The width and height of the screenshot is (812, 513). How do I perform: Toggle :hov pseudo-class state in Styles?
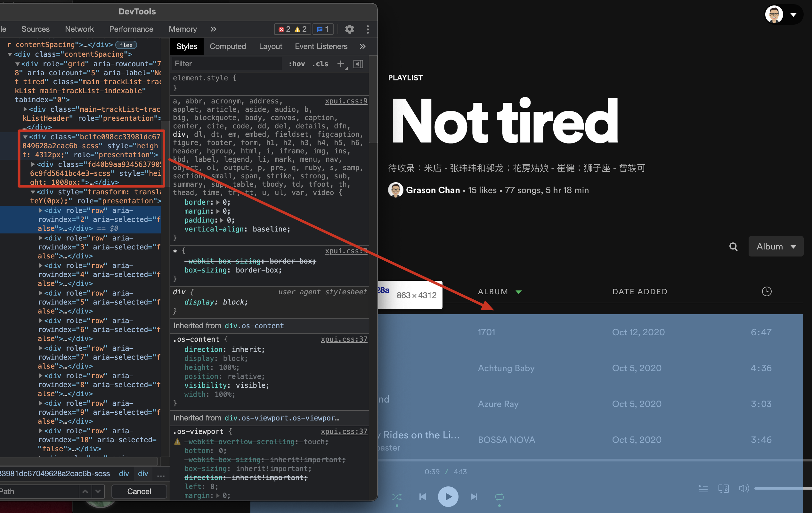point(296,64)
